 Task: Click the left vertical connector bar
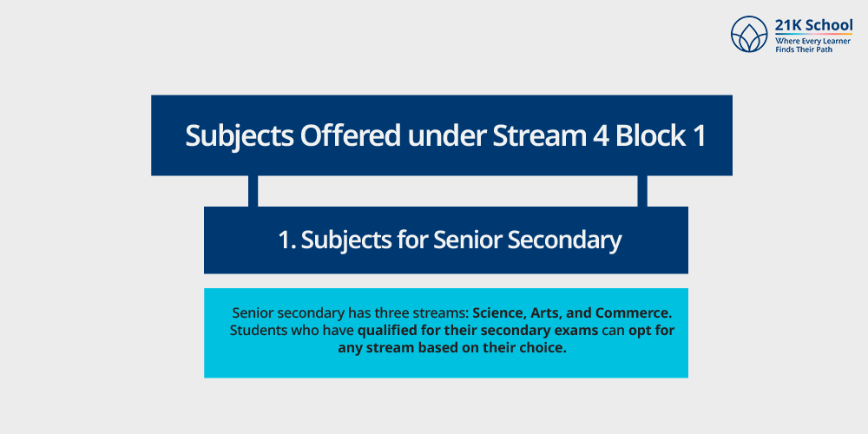click(x=253, y=191)
